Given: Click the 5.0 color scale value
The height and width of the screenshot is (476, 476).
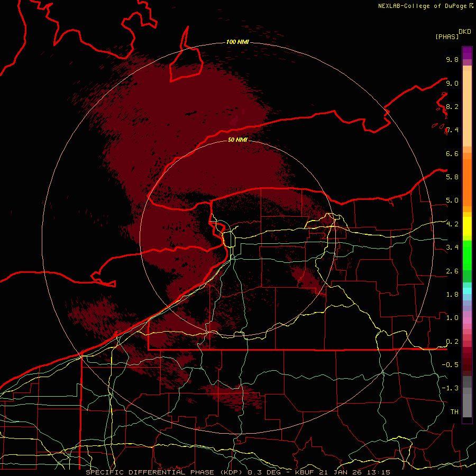Looking at the screenshot, I should (452, 200).
